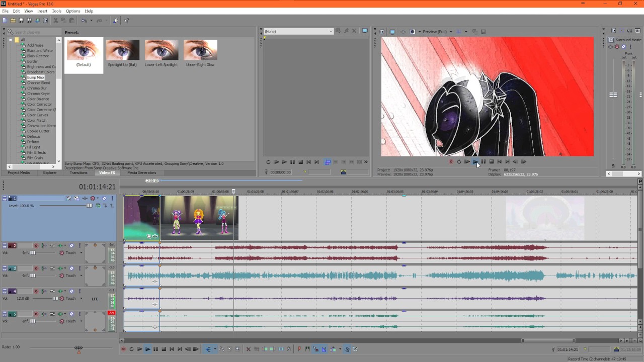Click the Delete X icon in the timeline toolbar
644x362 pixels.
click(249, 349)
